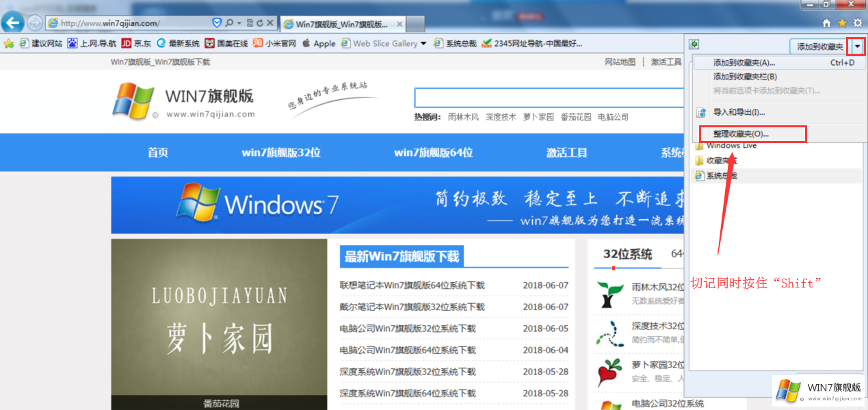Open win7旗舰版64位 navigation item
868x410 pixels.
(434, 153)
